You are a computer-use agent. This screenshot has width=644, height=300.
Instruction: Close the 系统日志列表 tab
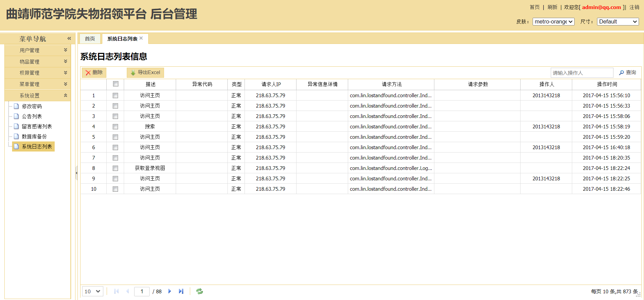pos(141,38)
